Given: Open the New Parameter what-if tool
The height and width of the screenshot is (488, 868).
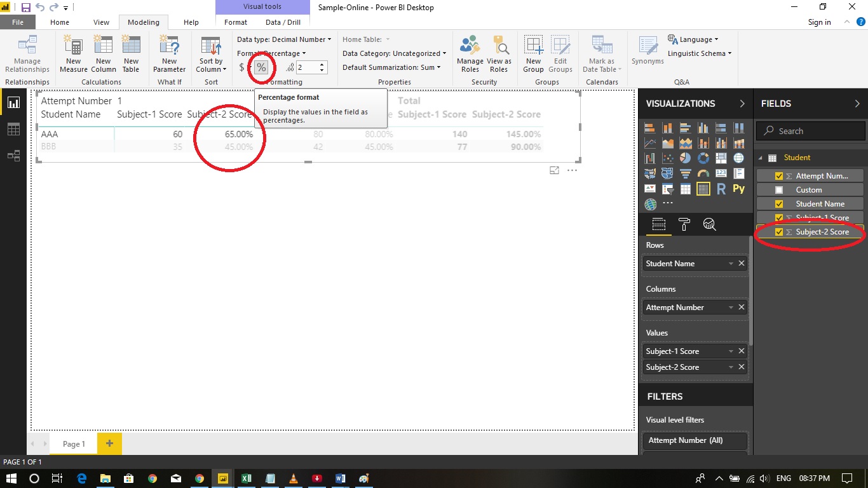Looking at the screenshot, I should (169, 54).
